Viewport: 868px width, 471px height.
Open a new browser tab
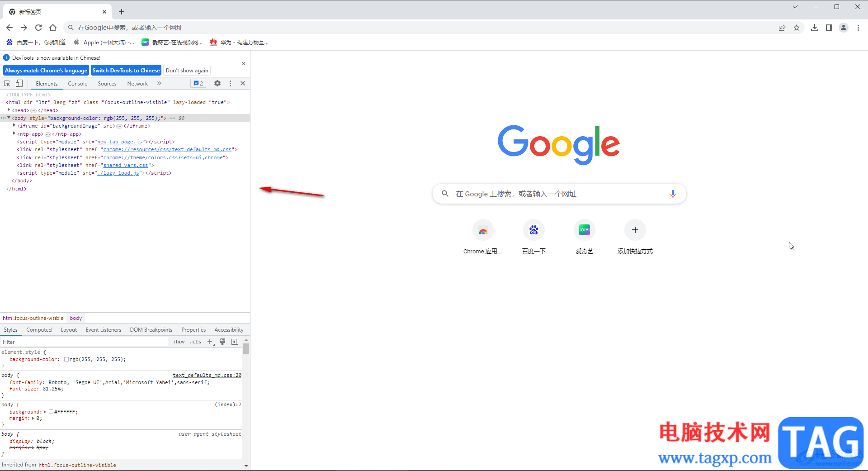coord(122,12)
